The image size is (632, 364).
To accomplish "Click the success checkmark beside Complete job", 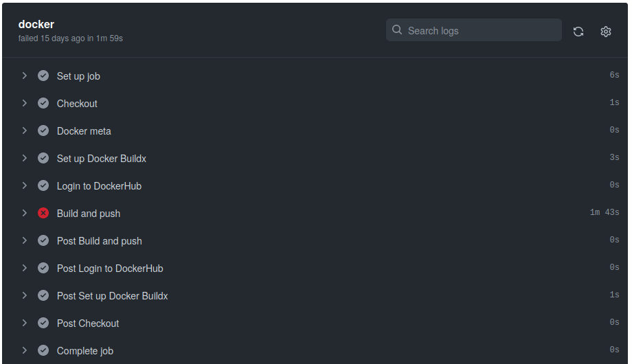I will [x=43, y=350].
